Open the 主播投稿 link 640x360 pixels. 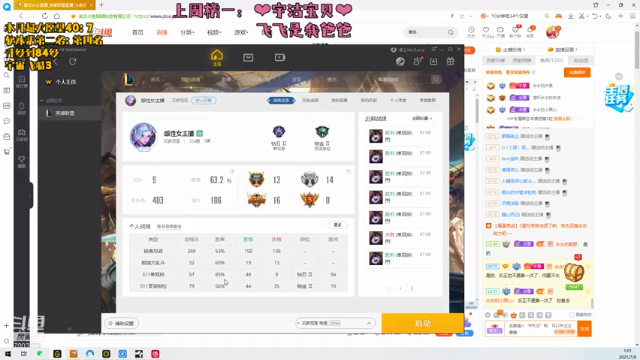(510, 50)
